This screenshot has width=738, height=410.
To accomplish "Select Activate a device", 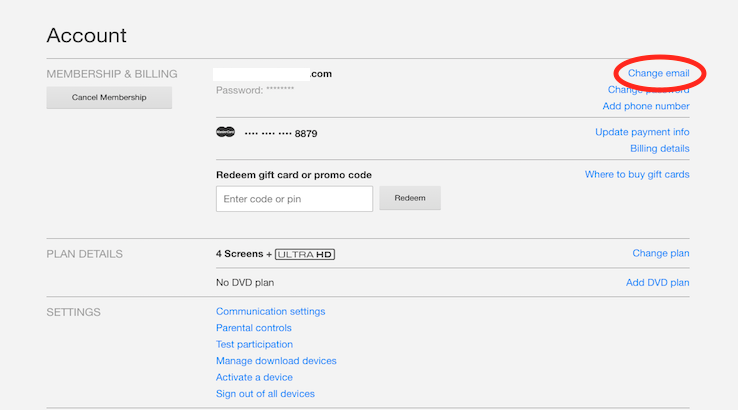I will 254,377.
